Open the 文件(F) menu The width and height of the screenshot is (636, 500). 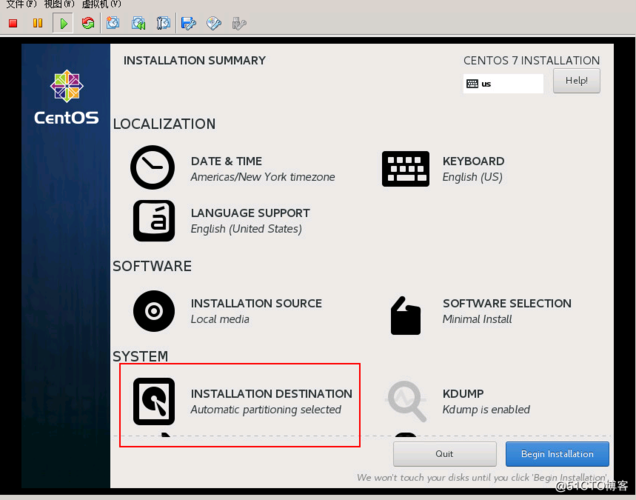(x=21, y=4)
